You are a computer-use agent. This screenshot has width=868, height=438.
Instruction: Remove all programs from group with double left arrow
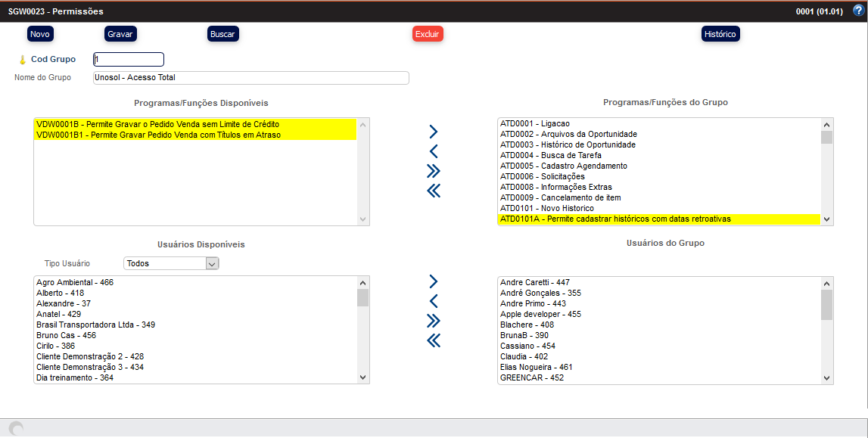tap(433, 191)
